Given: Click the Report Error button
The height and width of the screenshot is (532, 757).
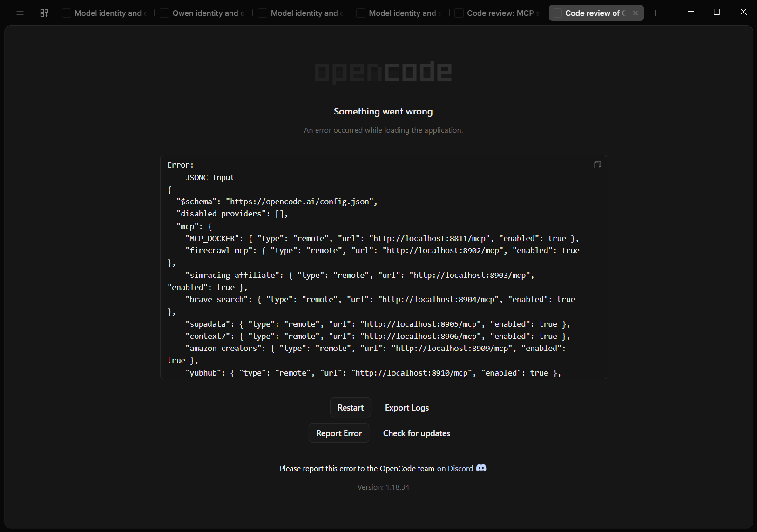Looking at the screenshot, I should (339, 433).
